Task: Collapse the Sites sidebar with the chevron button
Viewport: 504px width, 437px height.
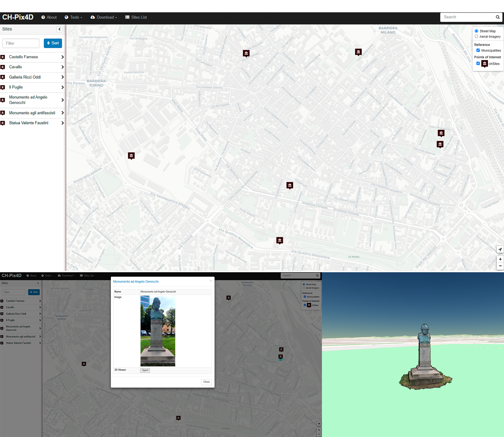Action: pyautogui.click(x=60, y=29)
